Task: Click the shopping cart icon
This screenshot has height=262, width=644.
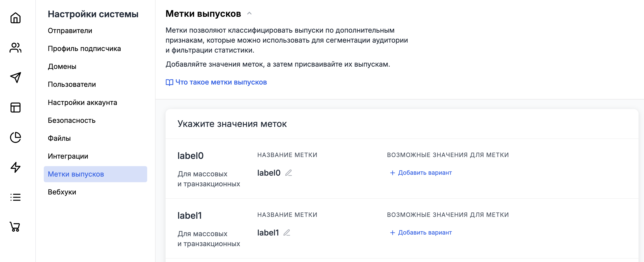Action: [15, 227]
